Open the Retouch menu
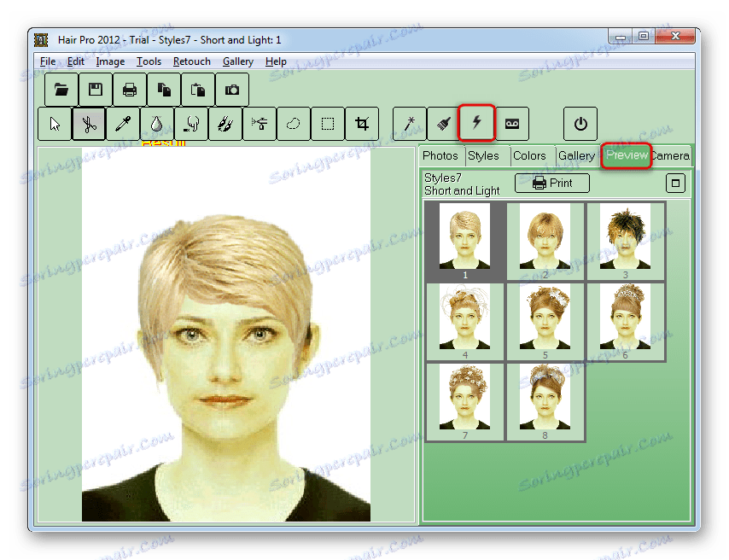 tap(191, 61)
